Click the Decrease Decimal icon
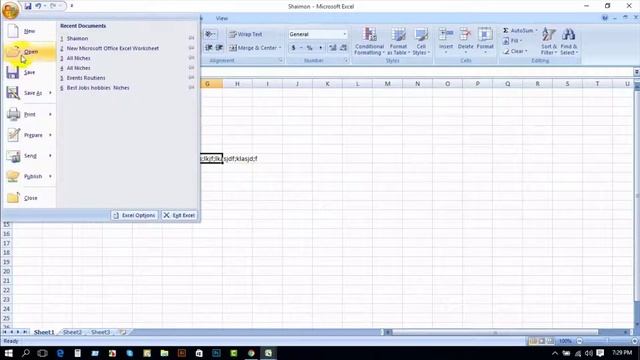This screenshot has height=360, width=640. point(343,48)
